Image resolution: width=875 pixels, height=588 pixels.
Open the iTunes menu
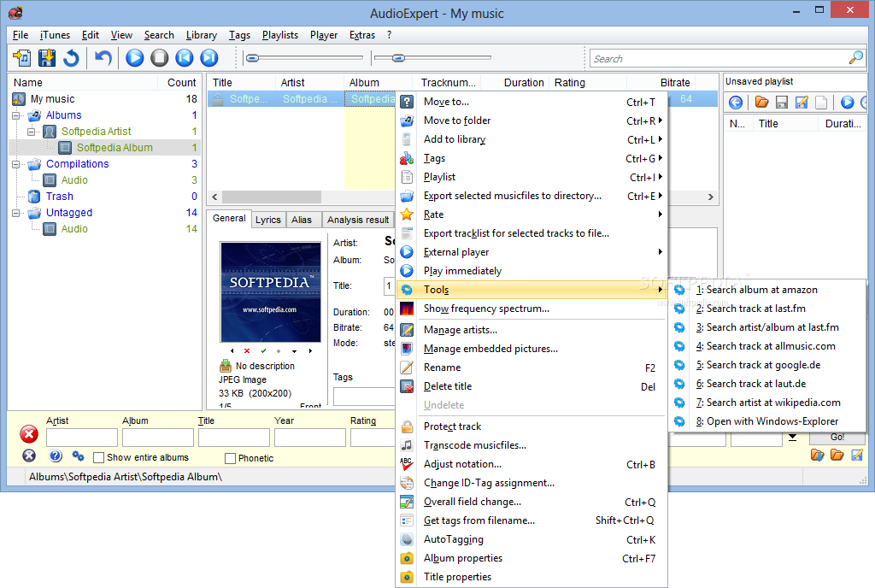coord(55,35)
